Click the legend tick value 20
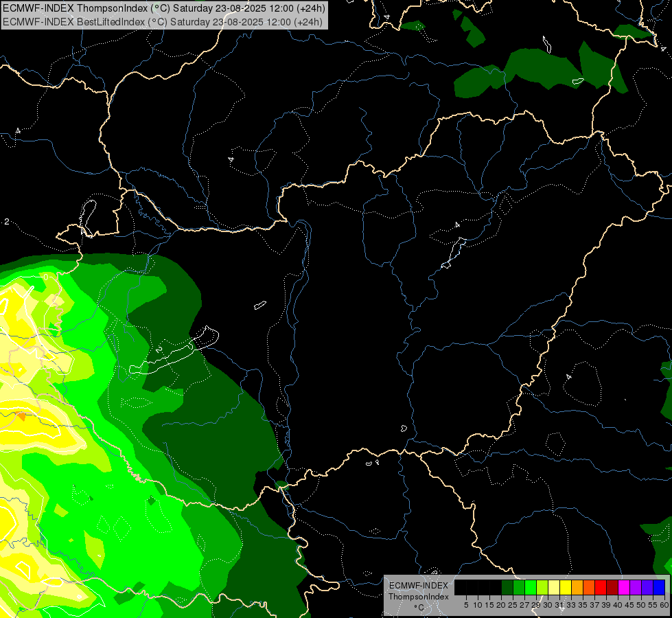Image resolution: width=672 pixels, height=618 pixels. (x=501, y=605)
